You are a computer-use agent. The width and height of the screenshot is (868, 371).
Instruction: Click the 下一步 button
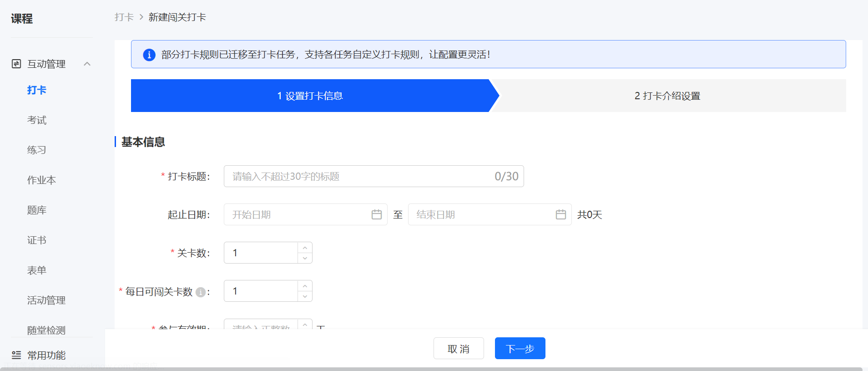point(520,348)
